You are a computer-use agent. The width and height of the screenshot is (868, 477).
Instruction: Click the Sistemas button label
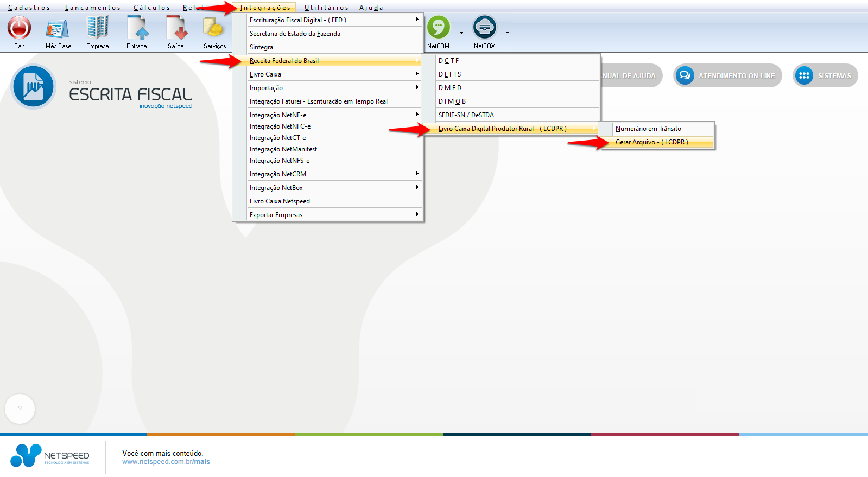(834, 76)
